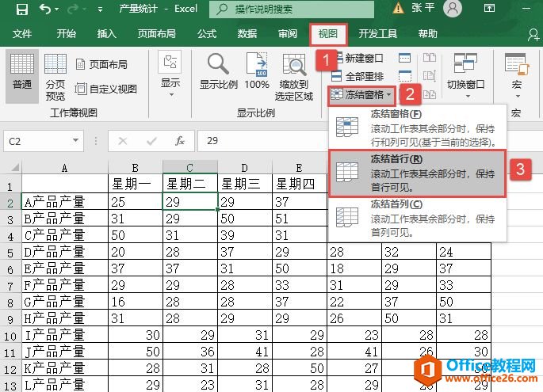Screen dimensions: 543x392
Task: Click the Undo arrow icon
Action: (x=45, y=9)
